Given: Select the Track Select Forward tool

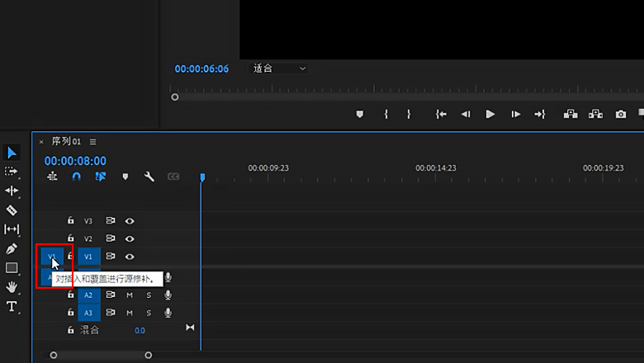Looking at the screenshot, I should click(12, 172).
